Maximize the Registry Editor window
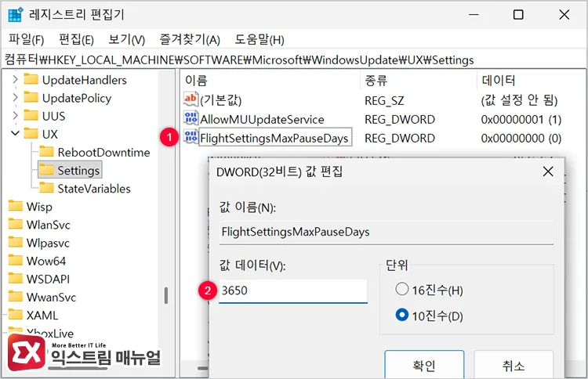588x379 pixels. click(x=518, y=15)
